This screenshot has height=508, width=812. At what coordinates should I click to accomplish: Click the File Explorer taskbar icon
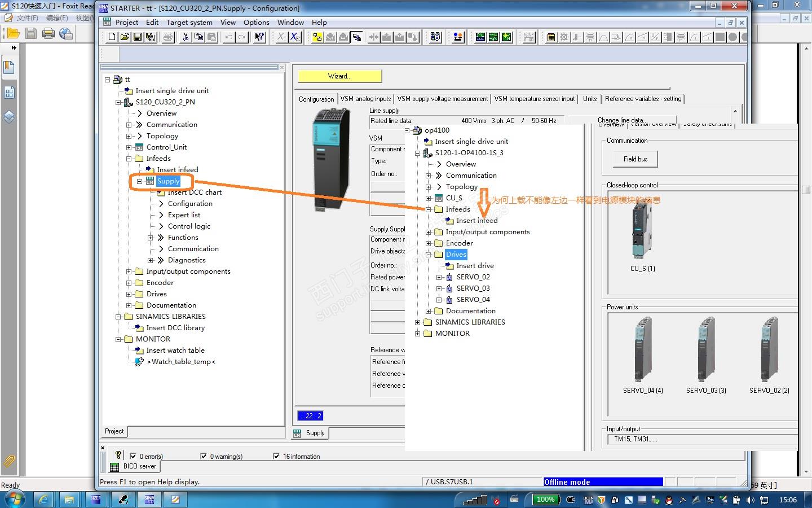click(69, 500)
